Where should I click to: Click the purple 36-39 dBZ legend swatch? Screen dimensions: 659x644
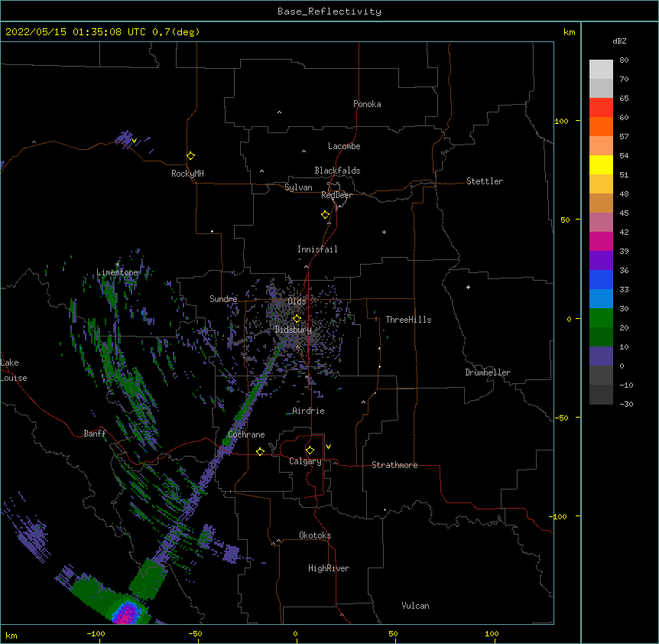pos(601,261)
